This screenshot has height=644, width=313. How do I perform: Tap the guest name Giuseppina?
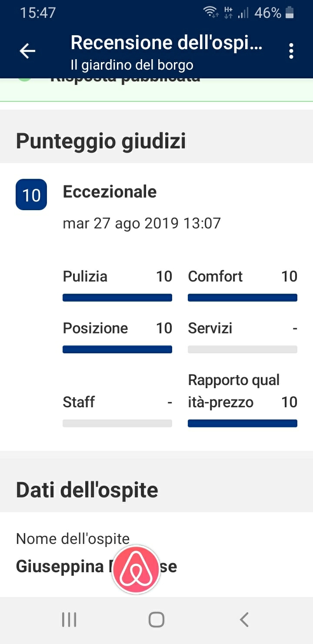click(x=60, y=567)
